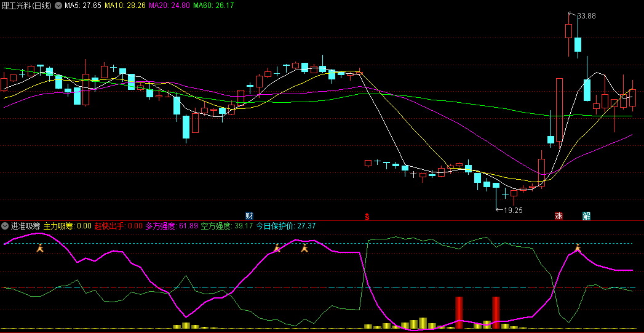
Task: Select the stock title 理工光科(日线)
Action: coord(27,6)
